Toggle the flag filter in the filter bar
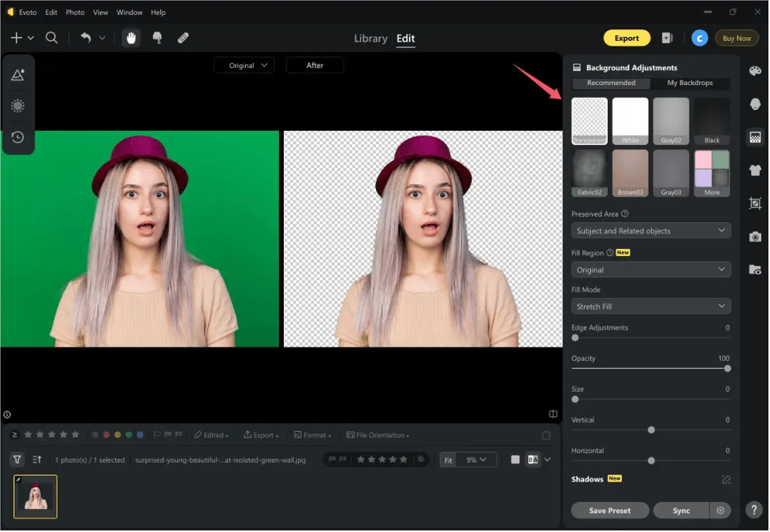The width and height of the screenshot is (770, 532). point(155,434)
